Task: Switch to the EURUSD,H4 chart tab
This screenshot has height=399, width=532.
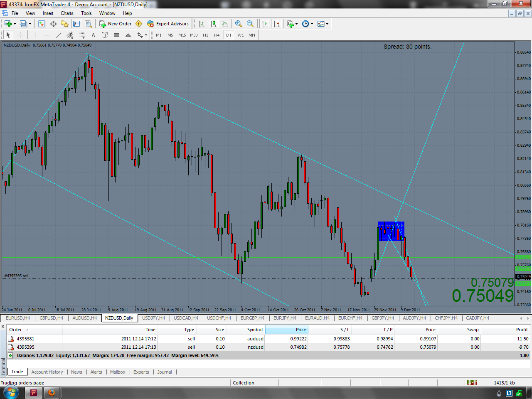Action: click(18, 318)
